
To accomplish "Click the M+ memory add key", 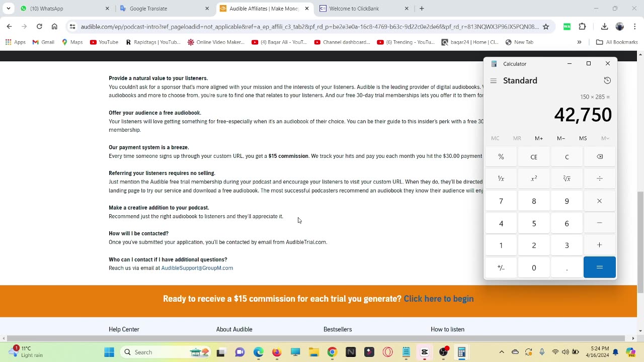I will (539, 138).
